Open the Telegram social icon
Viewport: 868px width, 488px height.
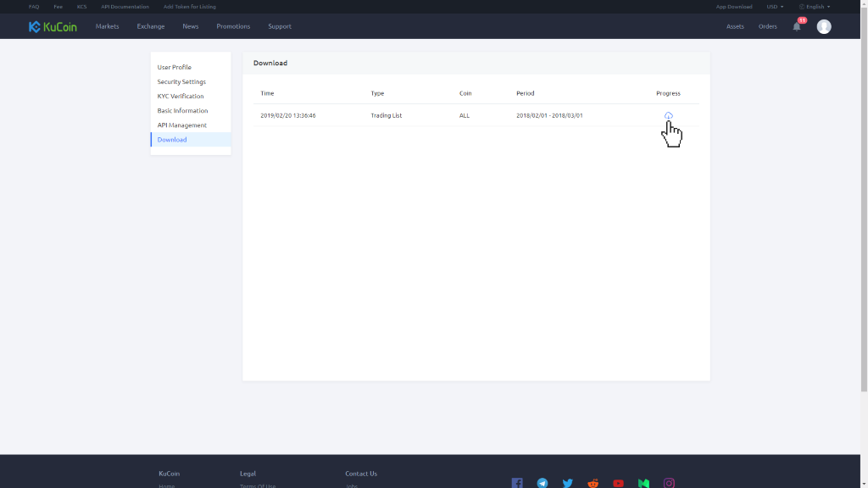click(x=542, y=483)
